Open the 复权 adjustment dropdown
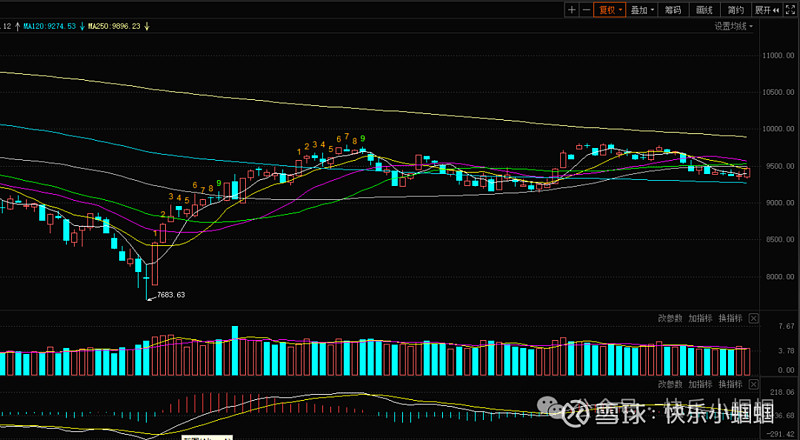This screenshot has height=440, width=800. (610, 10)
